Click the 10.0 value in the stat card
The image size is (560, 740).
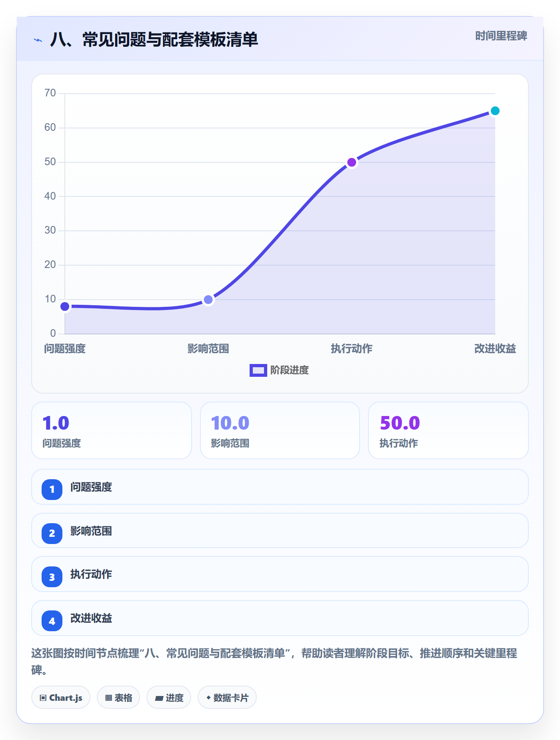230,423
